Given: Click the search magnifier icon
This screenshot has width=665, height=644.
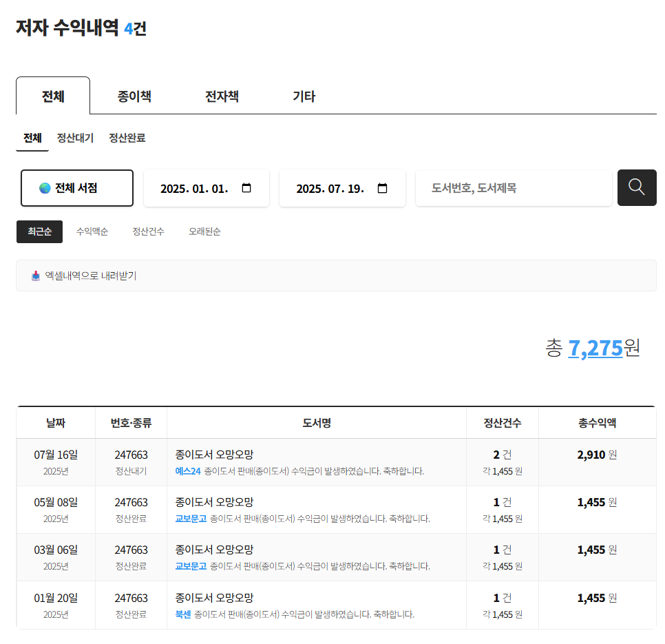Looking at the screenshot, I should click(x=636, y=187).
